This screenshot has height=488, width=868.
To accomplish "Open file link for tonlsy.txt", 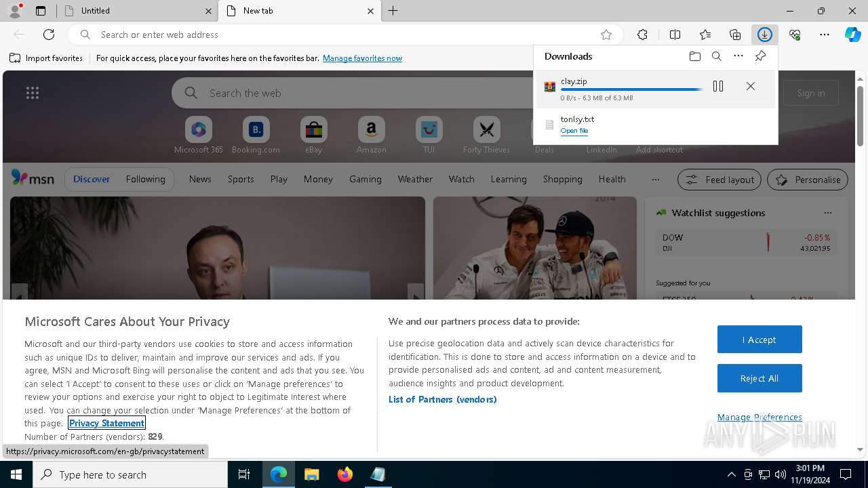I will click(x=574, y=131).
